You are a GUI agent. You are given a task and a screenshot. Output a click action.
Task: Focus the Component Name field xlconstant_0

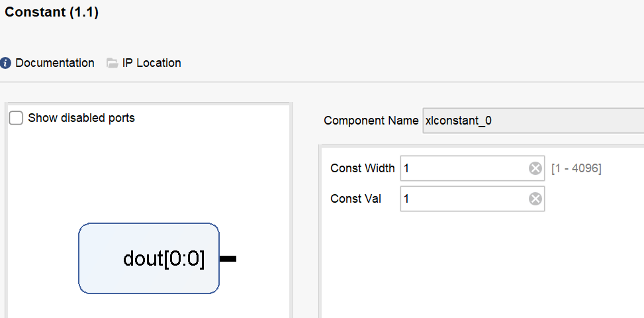(533, 121)
